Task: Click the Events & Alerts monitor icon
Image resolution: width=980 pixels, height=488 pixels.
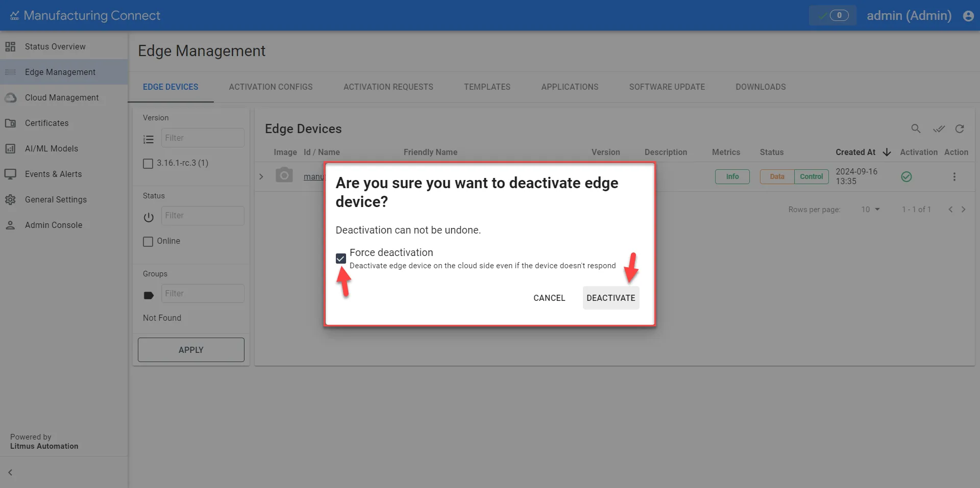Action: click(x=10, y=174)
